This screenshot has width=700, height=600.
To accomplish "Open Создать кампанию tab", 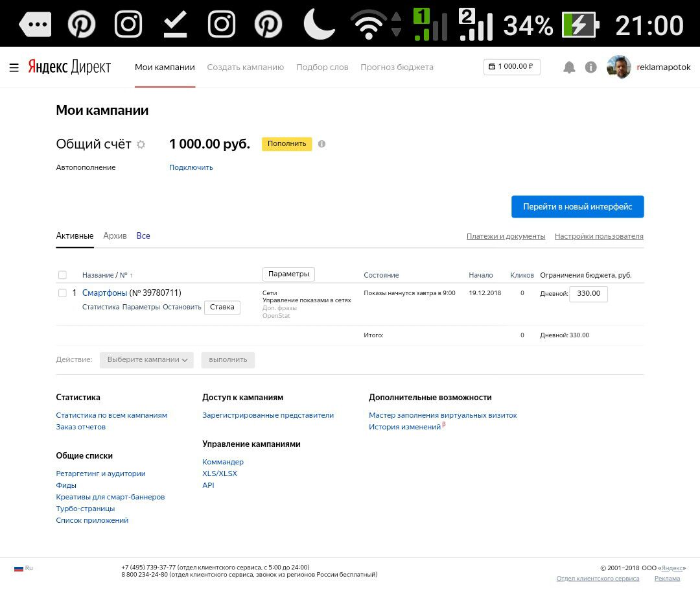I will (246, 67).
